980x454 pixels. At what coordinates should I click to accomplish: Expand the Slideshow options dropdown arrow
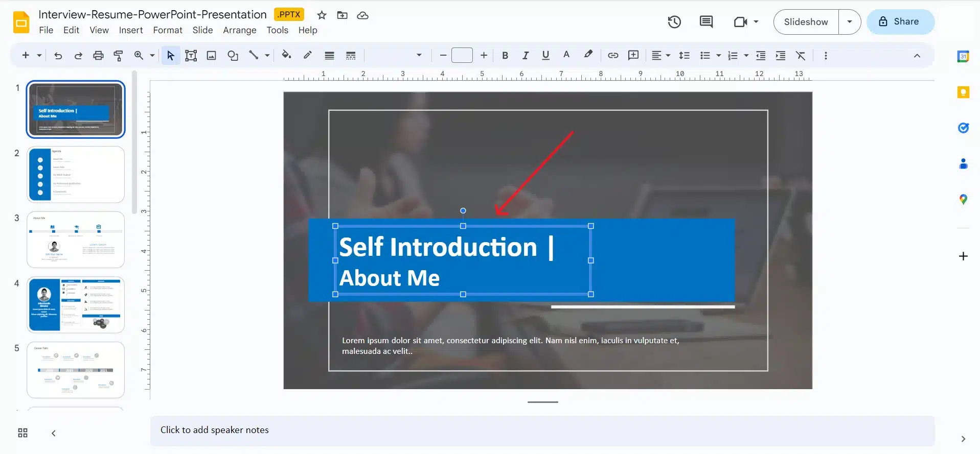(849, 22)
